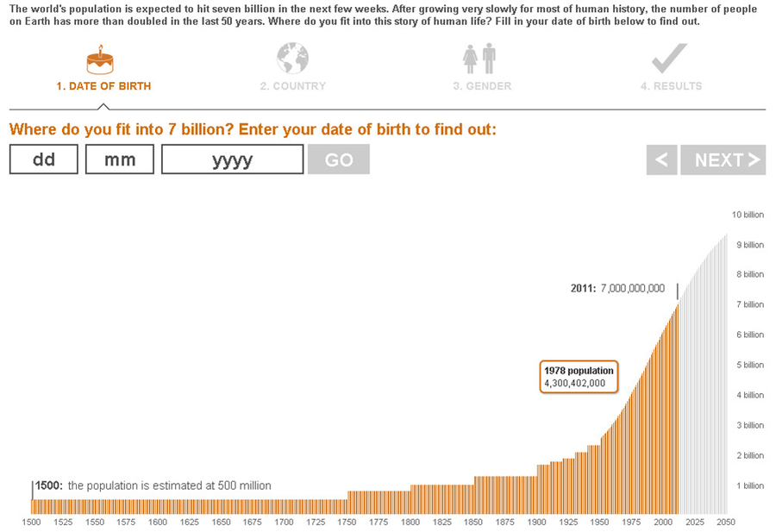
Task: Click the yyyy year input field
Action: pos(232,160)
